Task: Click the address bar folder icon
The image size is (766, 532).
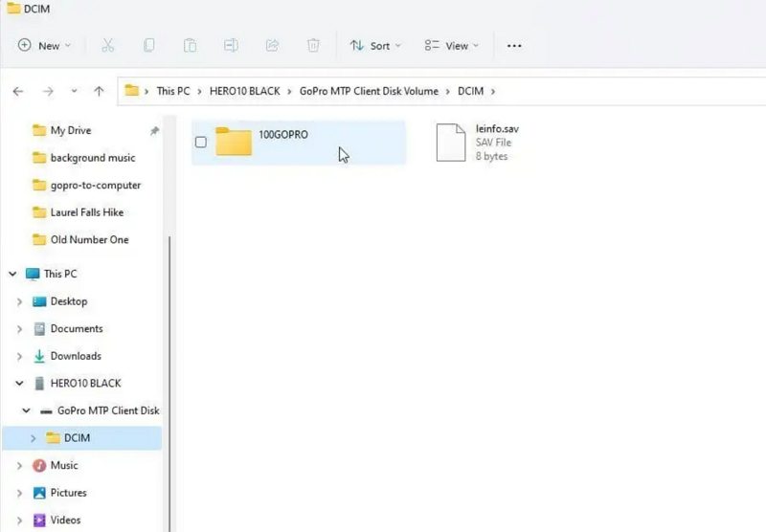Action: tap(131, 91)
